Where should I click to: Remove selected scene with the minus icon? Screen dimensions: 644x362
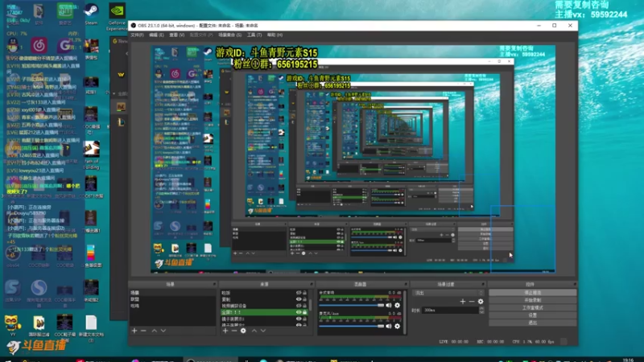tap(143, 331)
